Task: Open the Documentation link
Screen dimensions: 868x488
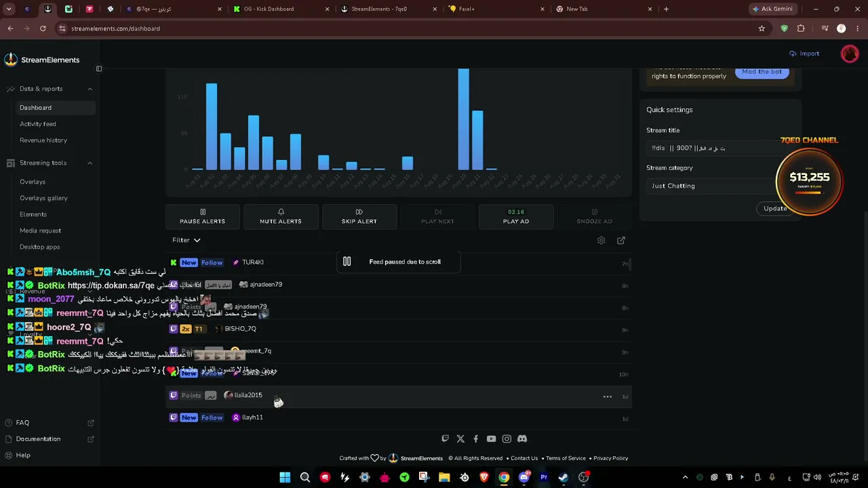Action: (38, 439)
